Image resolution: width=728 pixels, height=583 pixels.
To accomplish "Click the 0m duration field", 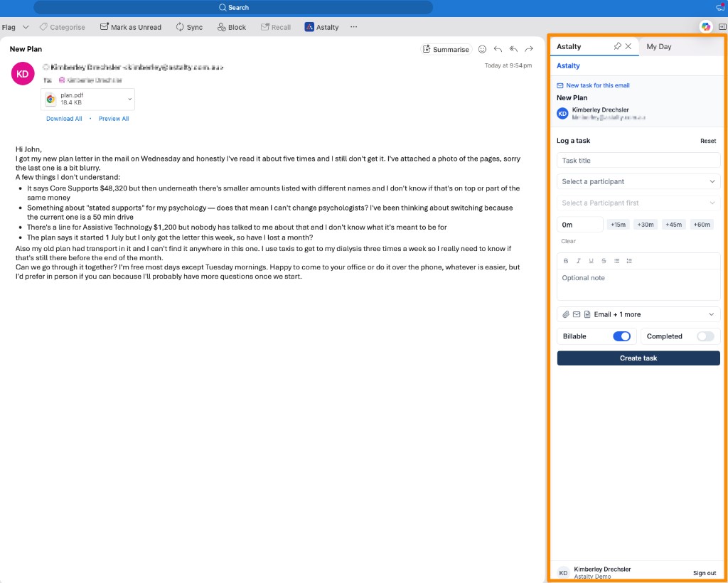I will [580, 225].
